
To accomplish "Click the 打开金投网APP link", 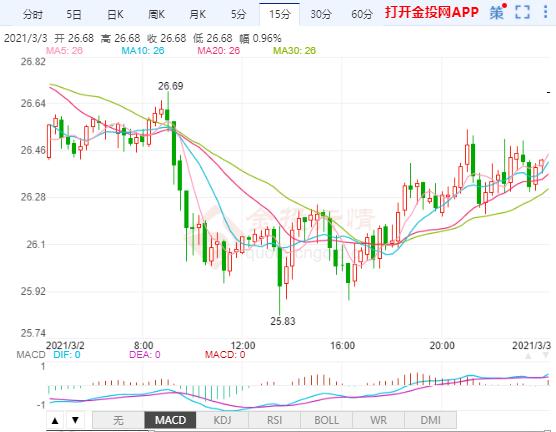I will coord(432,12).
